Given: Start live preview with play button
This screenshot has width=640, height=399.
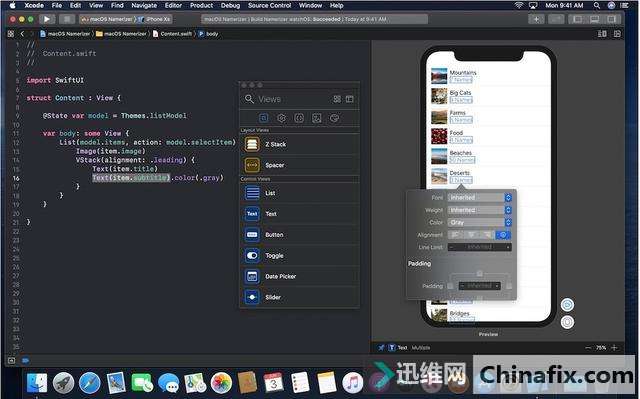Looking at the screenshot, I should point(567,305).
